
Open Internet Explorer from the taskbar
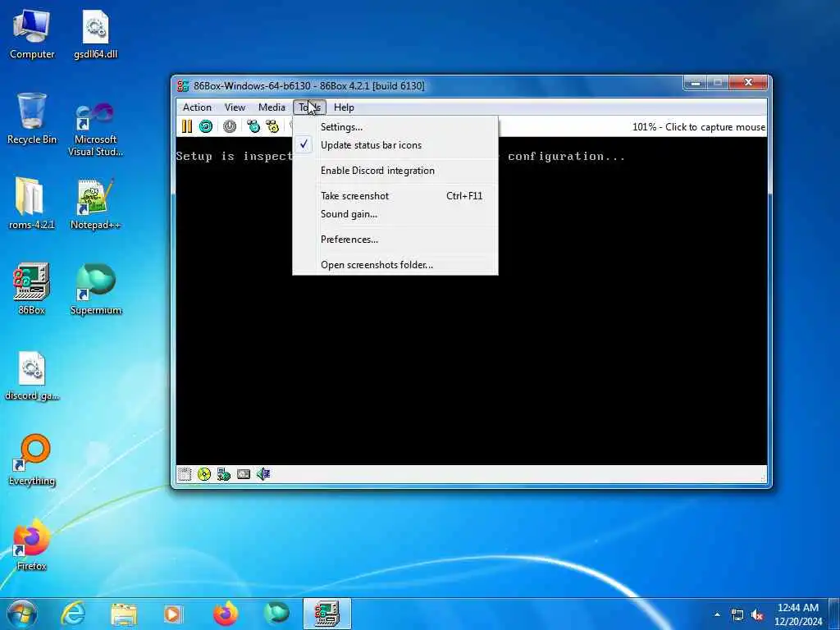point(73,614)
